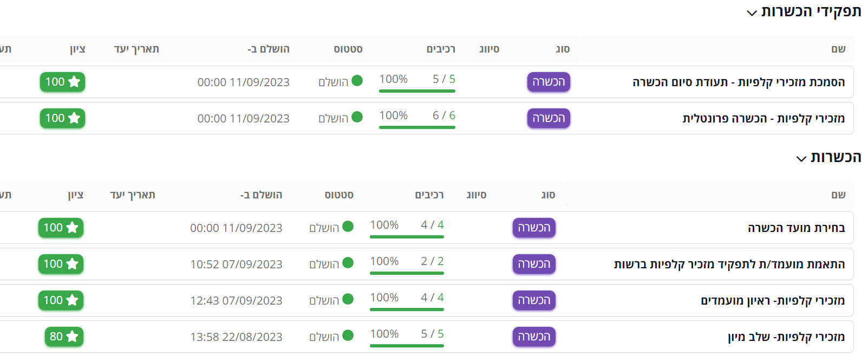
Task: Open מזכירי קלפיות - הכשרה פרונטלית training
Action: point(763,118)
